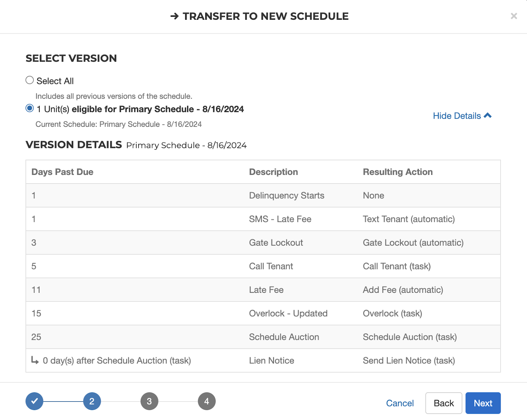Click the 'Days Past Due' column header
Image resolution: width=527 pixels, height=420 pixels.
coord(62,172)
